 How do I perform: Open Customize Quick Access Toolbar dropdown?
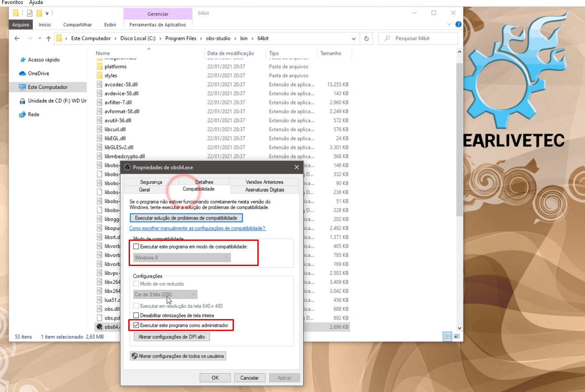coord(47,13)
